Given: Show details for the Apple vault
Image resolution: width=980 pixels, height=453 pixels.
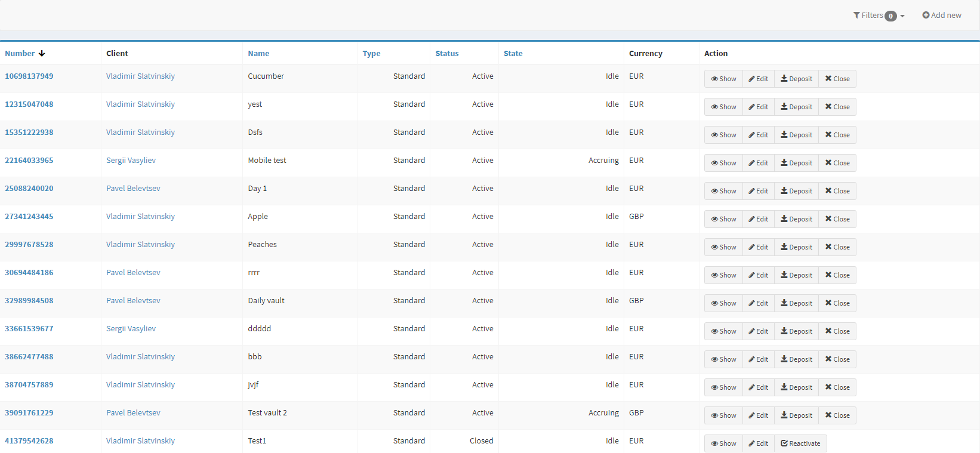Looking at the screenshot, I should (x=723, y=219).
